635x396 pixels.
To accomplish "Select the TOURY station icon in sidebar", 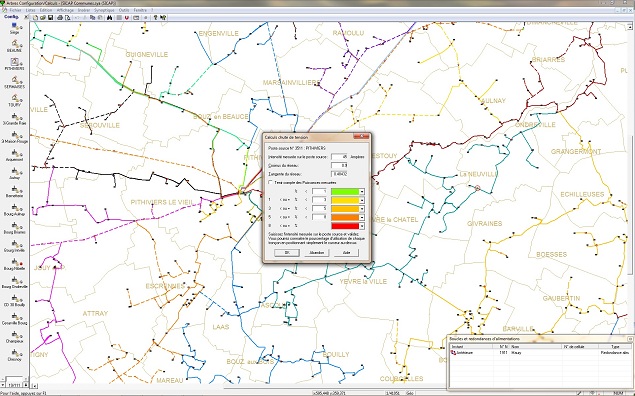I will point(15,98).
